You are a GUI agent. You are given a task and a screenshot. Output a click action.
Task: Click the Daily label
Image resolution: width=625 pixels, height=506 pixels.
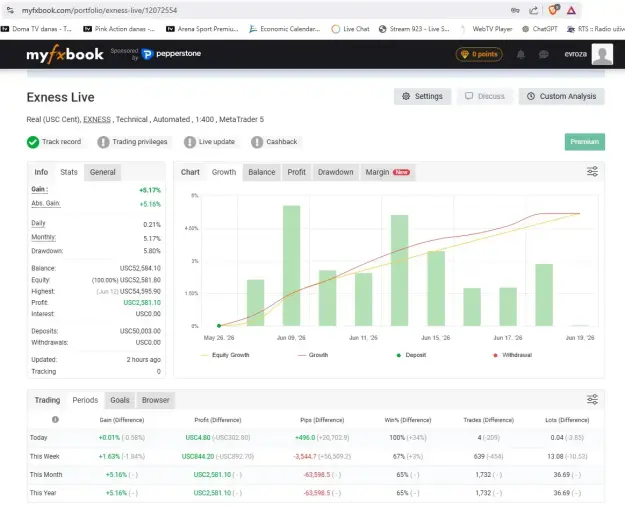tap(38, 223)
